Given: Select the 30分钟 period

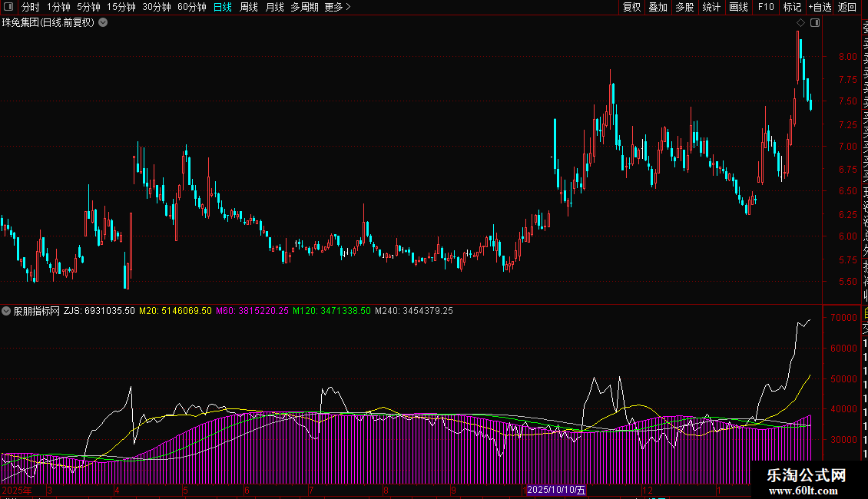Looking at the screenshot, I should (x=157, y=7).
